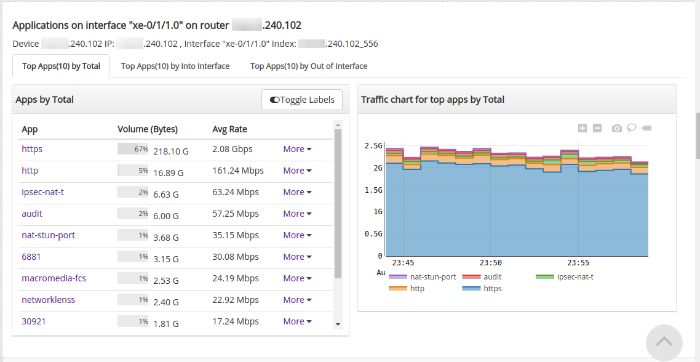Toggle the nat-stun-port legend entry

coord(422,277)
